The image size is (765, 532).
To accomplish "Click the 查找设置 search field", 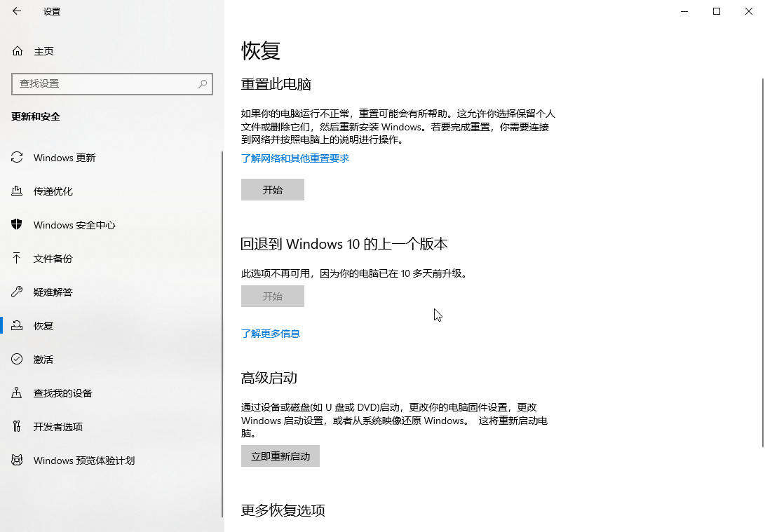I will pyautogui.click(x=112, y=84).
